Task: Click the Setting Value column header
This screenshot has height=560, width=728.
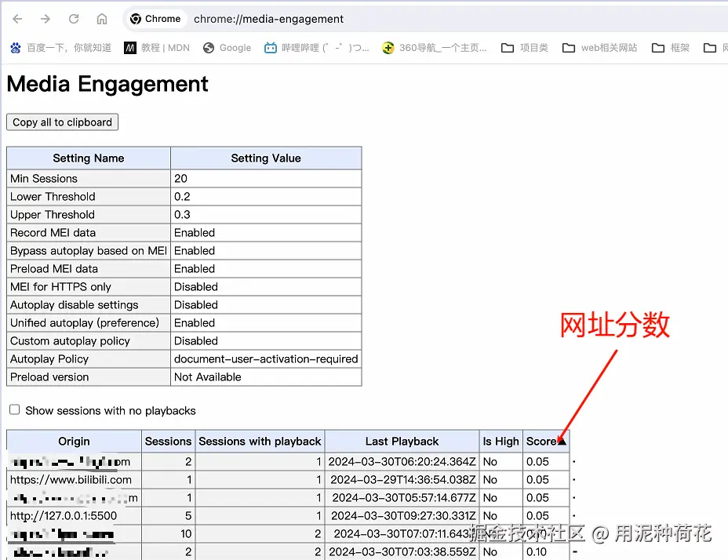Action: pyautogui.click(x=266, y=158)
